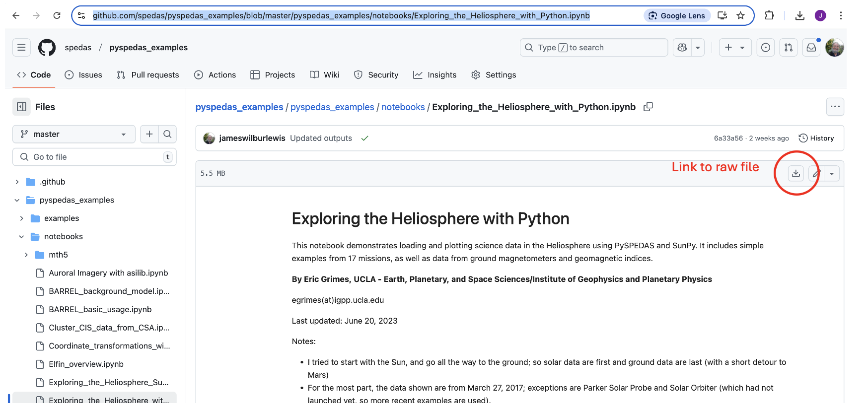Switch to the Issues tab
868x414 pixels.
(x=83, y=74)
